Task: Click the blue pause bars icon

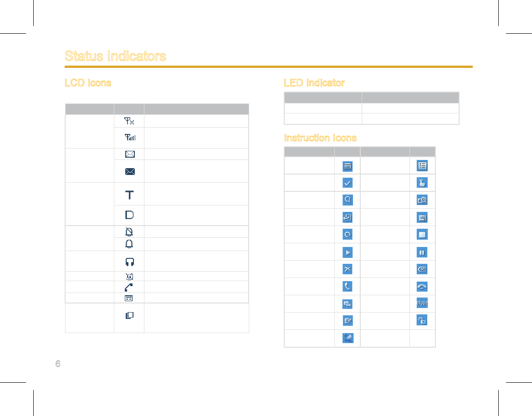Action: pyautogui.click(x=422, y=252)
